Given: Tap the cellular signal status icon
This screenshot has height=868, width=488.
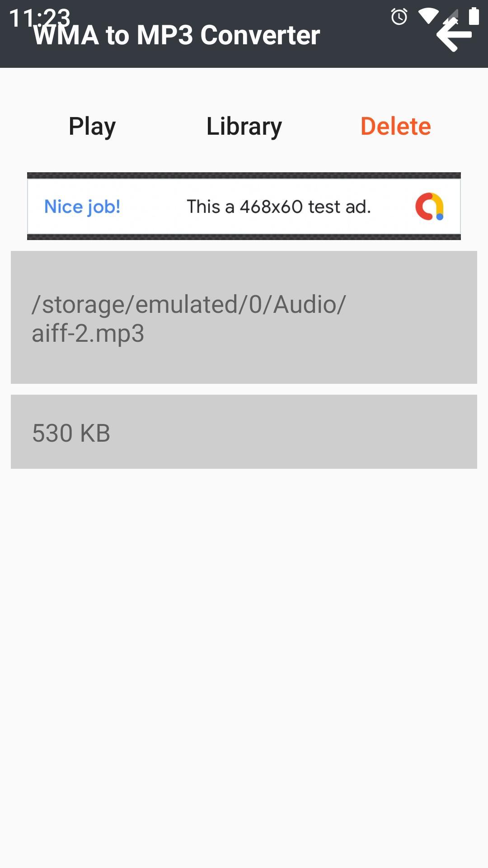Looking at the screenshot, I should (x=451, y=16).
